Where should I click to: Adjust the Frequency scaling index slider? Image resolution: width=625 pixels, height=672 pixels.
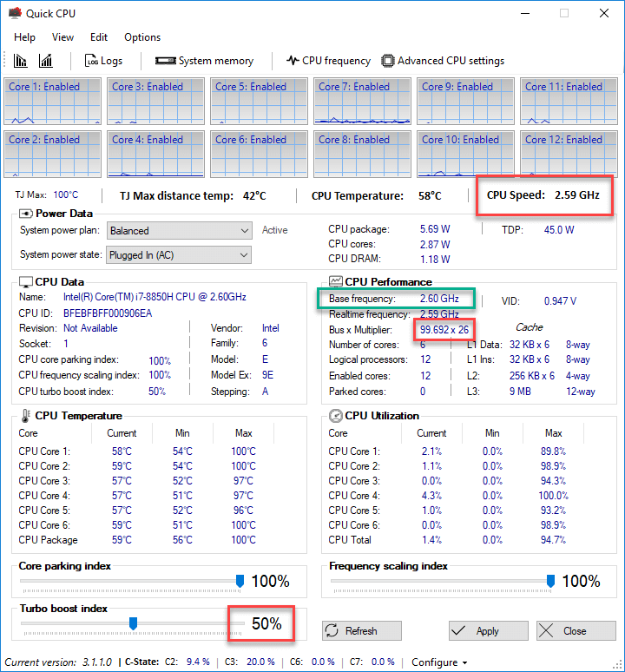pyautogui.click(x=550, y=581)
